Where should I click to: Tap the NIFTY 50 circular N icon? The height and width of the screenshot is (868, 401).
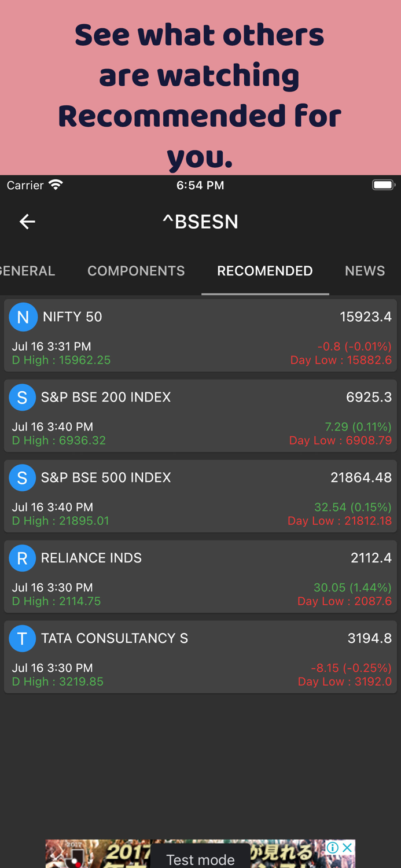23,317
